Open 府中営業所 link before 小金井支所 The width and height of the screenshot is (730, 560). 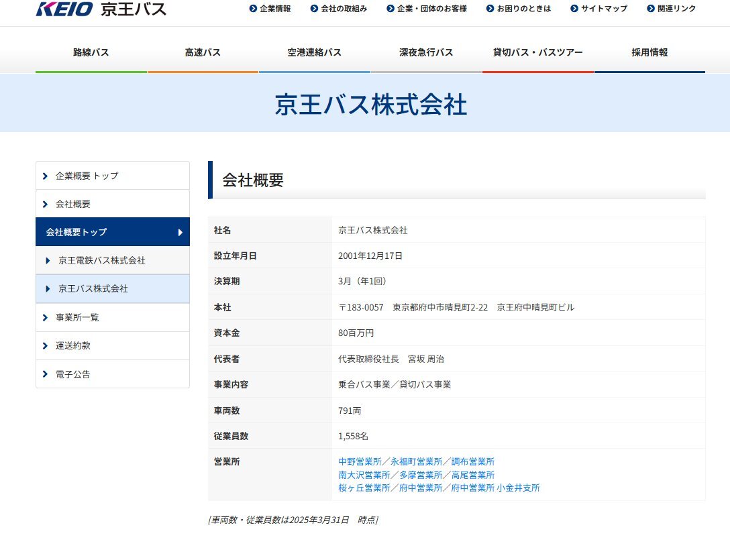pos(421,488)
